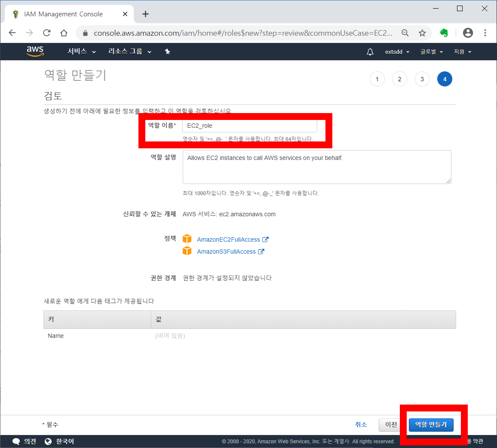Open the Chrome profile avatar
Image resolution: width=497 pixels, height=448 pixels.
tap(468, 33)
